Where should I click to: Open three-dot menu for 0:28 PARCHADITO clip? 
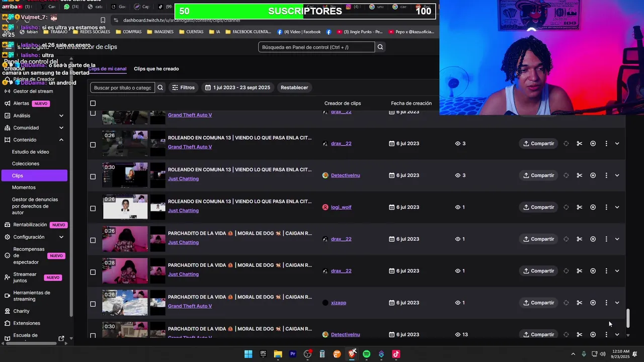(x=606, y=271)
